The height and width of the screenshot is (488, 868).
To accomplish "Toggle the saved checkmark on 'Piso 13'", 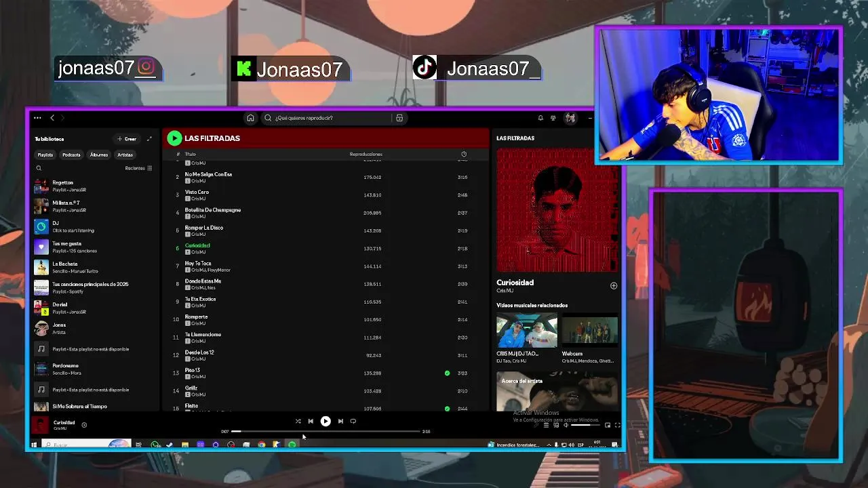I will click(447, 373).
